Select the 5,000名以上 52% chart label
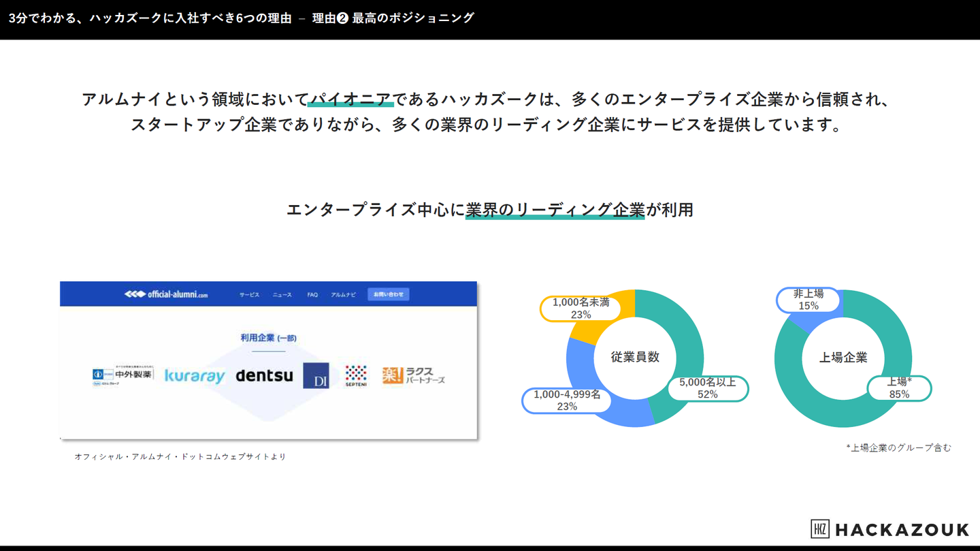 (707, 388)
